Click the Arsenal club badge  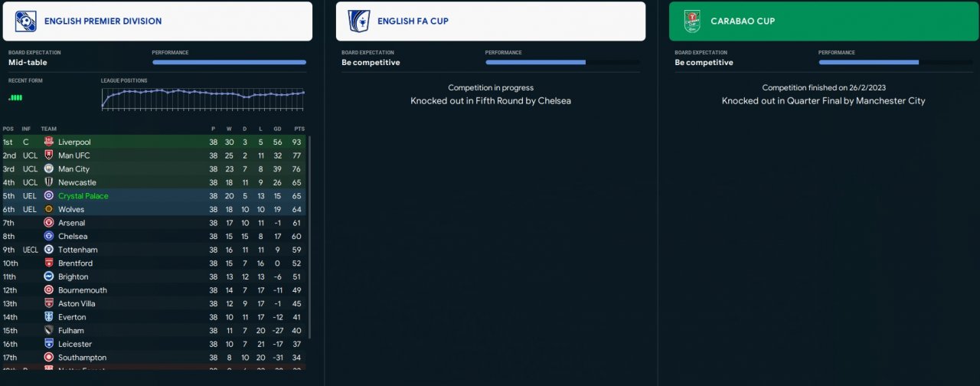pyautogui.click(x=49, y=223)
